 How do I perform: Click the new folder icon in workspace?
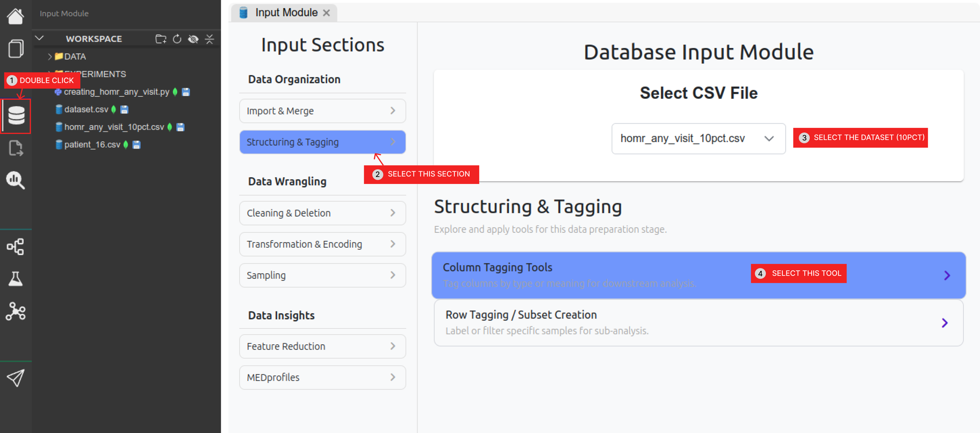[160, 39]
